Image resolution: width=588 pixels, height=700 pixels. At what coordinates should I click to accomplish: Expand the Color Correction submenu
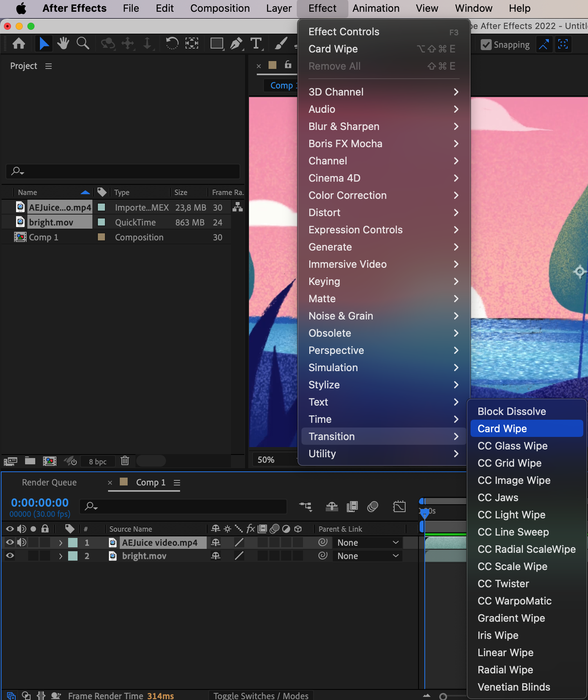[x=383, y=195]
